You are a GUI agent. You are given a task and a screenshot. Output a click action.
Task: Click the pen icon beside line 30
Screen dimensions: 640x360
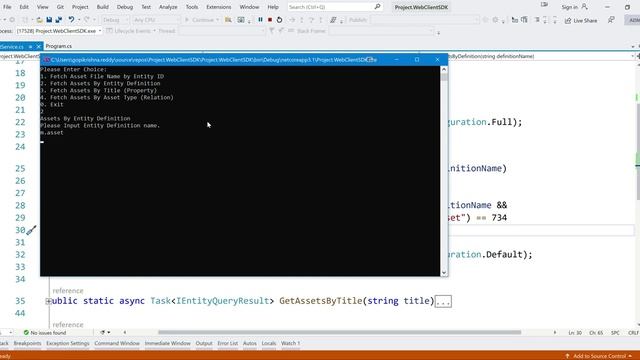31,230
